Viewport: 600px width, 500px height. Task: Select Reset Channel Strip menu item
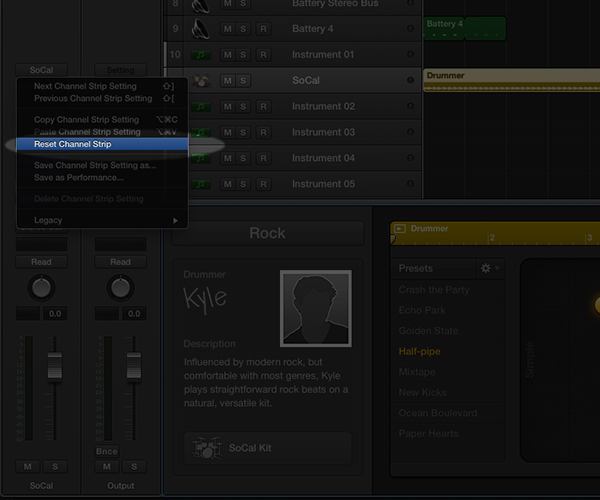coord(102,144)
